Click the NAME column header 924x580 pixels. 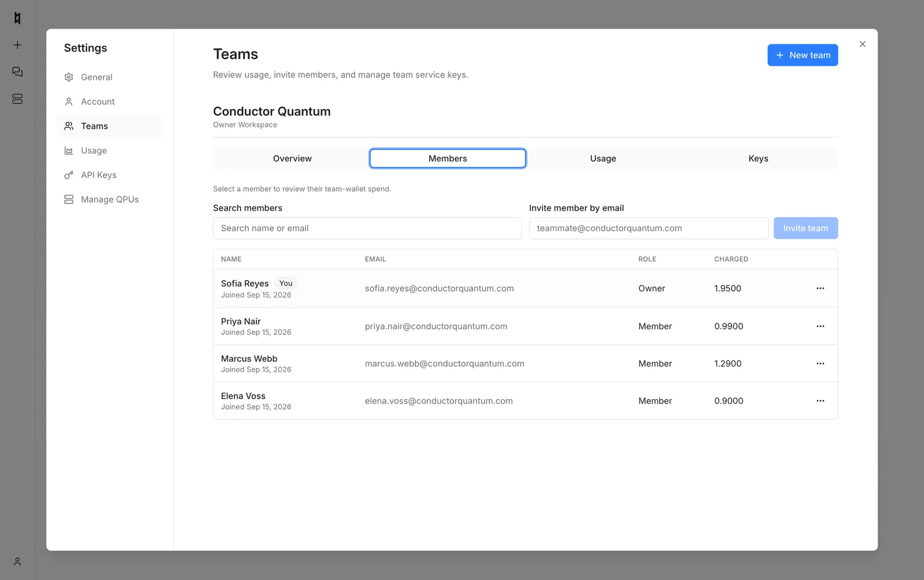pos(231,259)
